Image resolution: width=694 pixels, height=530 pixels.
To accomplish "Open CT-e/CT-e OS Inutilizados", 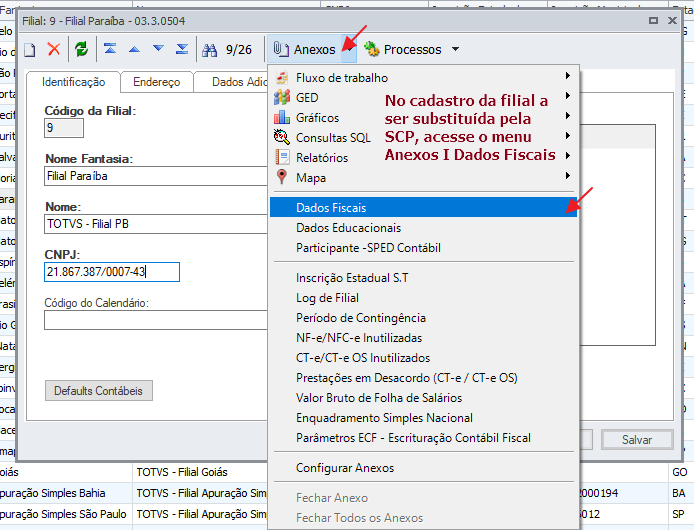I will pos(423,357).
